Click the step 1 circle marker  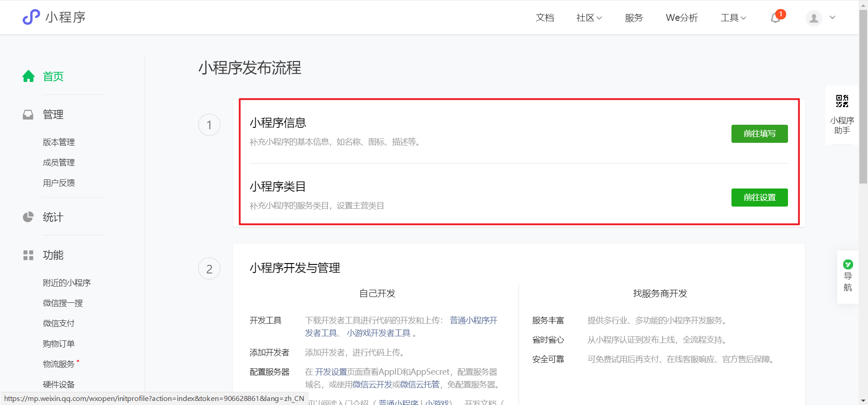pyautogui.click(x=209, y=125)
